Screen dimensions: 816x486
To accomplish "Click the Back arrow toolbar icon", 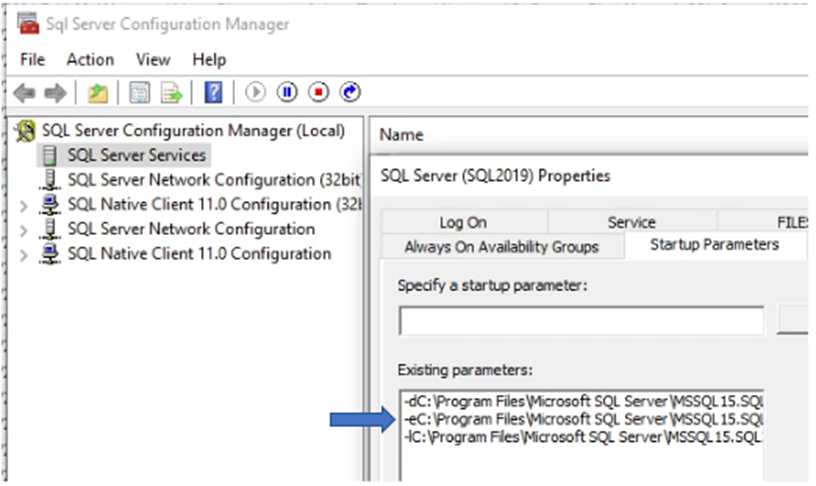I will pos(25,93).
